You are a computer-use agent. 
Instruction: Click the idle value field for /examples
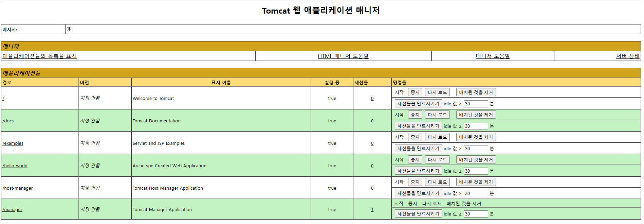[x=476, y=149]
